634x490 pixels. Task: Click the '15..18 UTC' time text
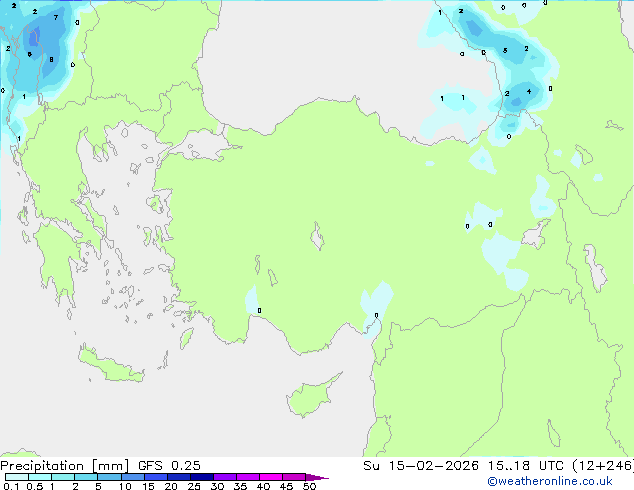pos(525,466)
